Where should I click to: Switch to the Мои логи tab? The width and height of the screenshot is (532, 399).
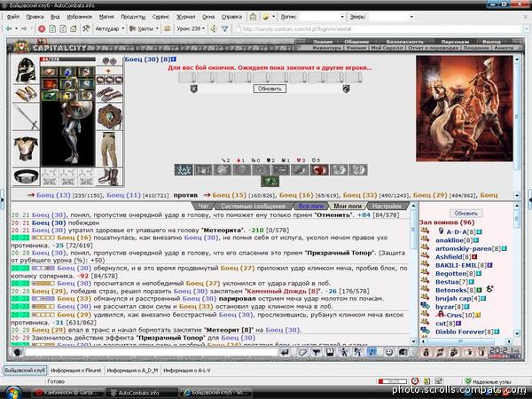coord(347,206)
